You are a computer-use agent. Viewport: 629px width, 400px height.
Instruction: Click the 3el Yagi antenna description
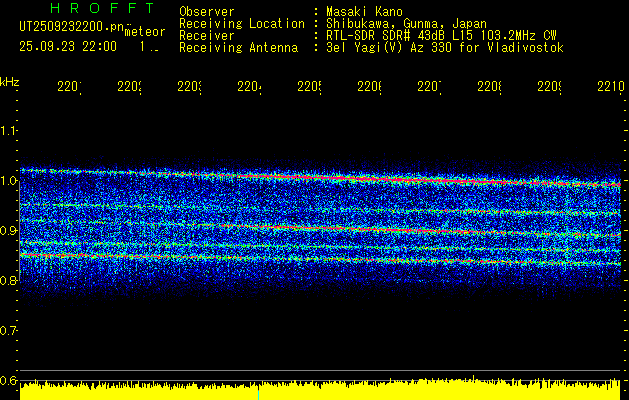point(445,48)
